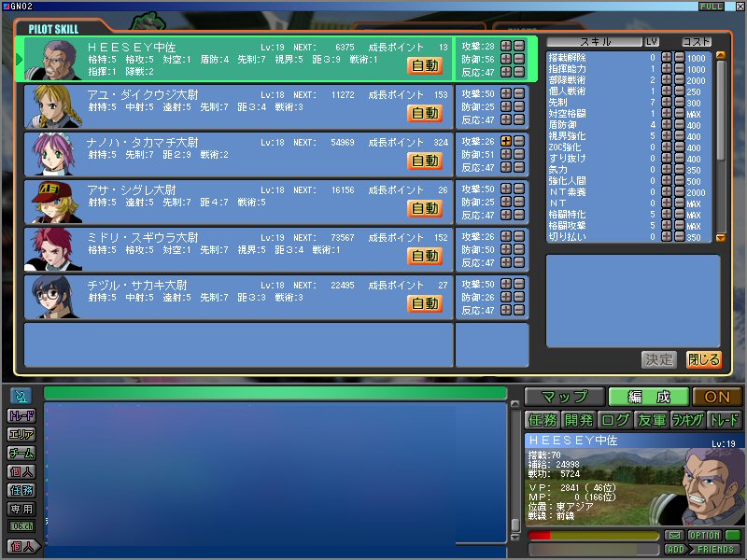This screenshot has height=560, width=747.
Task: Select the チーム chat channel
Action: (21, 453)
